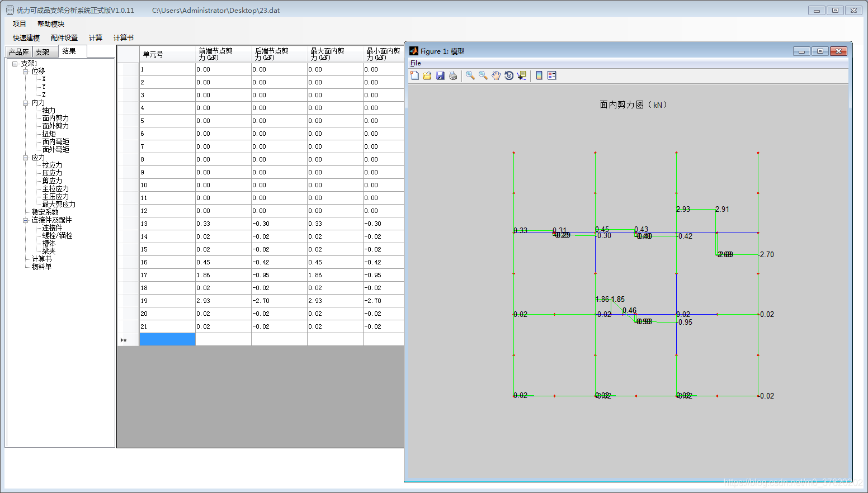Click the 后端节点剪力 column header
This screenshot has width=868, height=493.
(x=279, y=54)
